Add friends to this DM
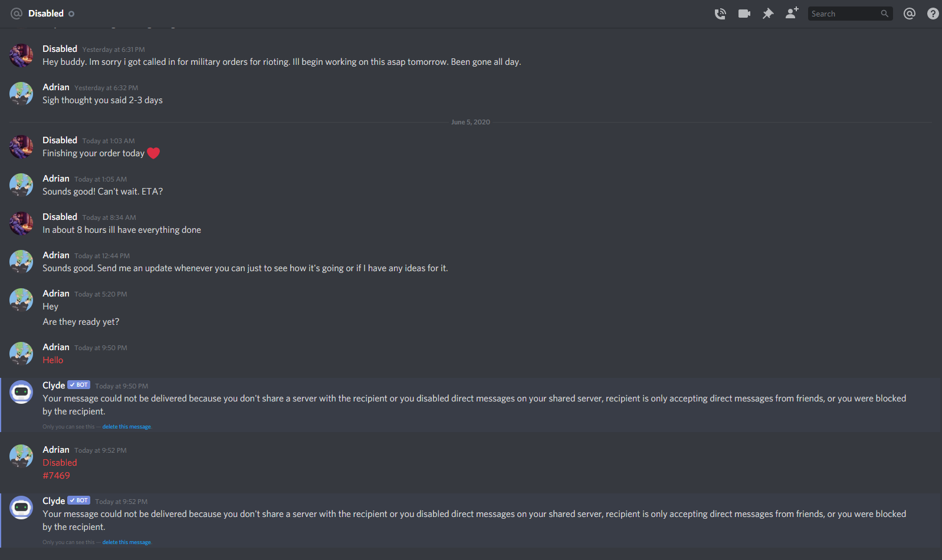Screen dimensions: 942x560 tap(792, 13)
